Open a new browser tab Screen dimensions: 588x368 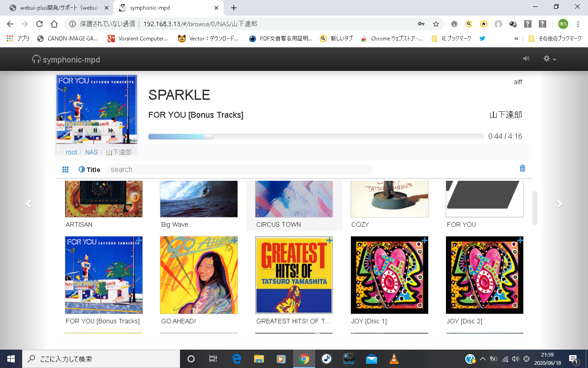pyautogui.click(x=234, y=8)
